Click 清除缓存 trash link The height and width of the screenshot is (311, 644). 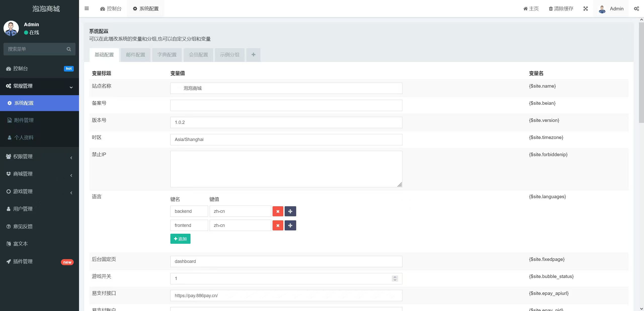click(x=561, y=9)
